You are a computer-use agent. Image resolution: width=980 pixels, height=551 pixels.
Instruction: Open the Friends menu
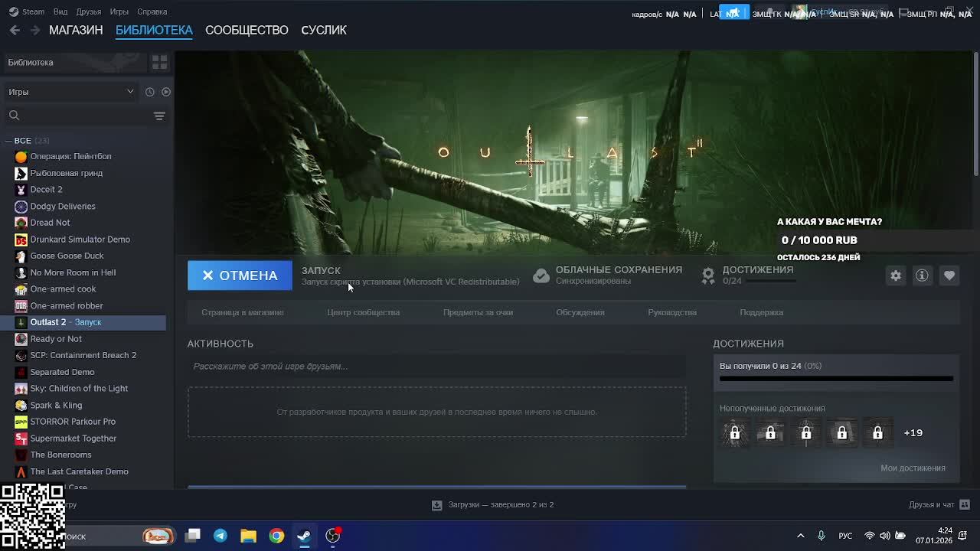pos(89,11)
